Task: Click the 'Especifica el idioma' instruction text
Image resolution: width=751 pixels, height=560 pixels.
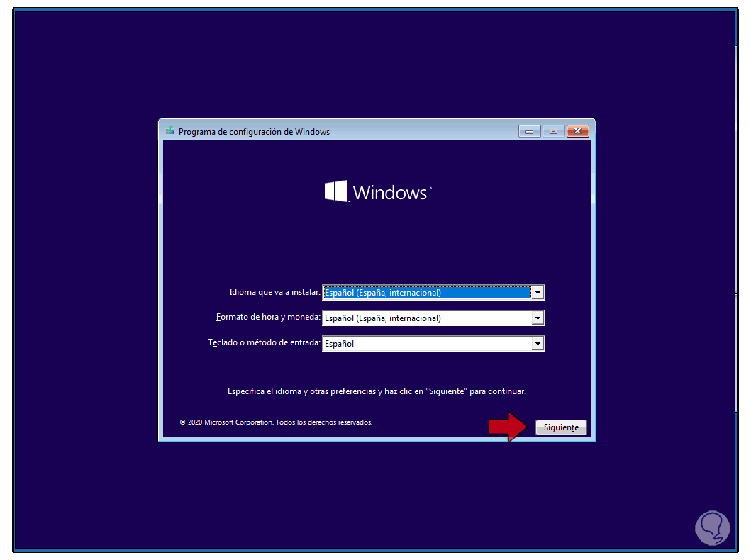Action: 377,391
